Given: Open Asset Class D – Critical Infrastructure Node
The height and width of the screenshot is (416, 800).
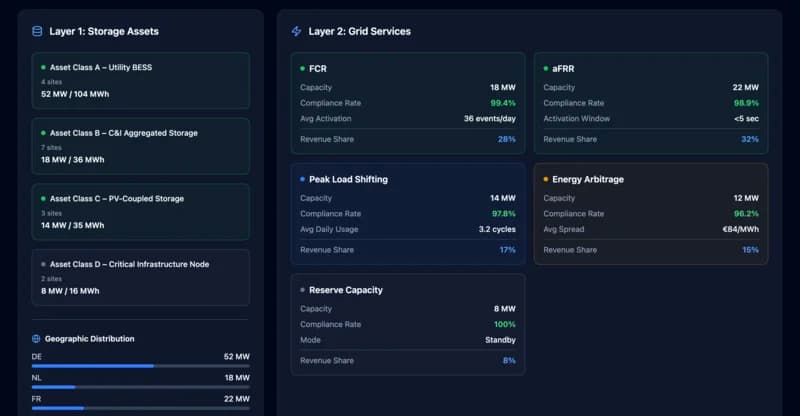Looking at the screenshot, I should click(140, 277).
